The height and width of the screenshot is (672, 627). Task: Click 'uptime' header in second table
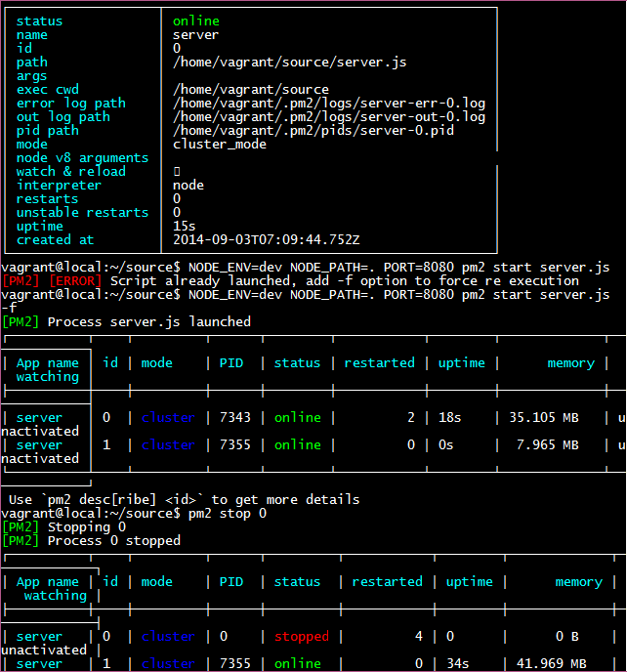pos(470,582)
